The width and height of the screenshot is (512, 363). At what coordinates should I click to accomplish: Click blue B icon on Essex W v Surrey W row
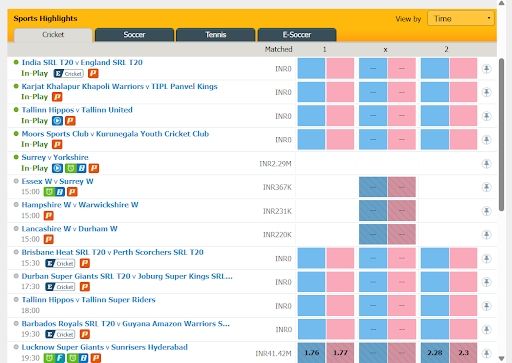(x=59, y=192)
